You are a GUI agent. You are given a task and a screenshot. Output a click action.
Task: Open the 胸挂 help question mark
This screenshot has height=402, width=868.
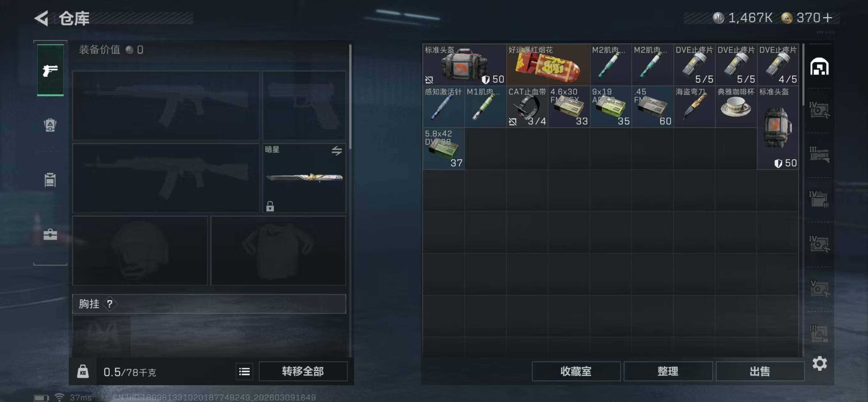(x=109, y=304)
